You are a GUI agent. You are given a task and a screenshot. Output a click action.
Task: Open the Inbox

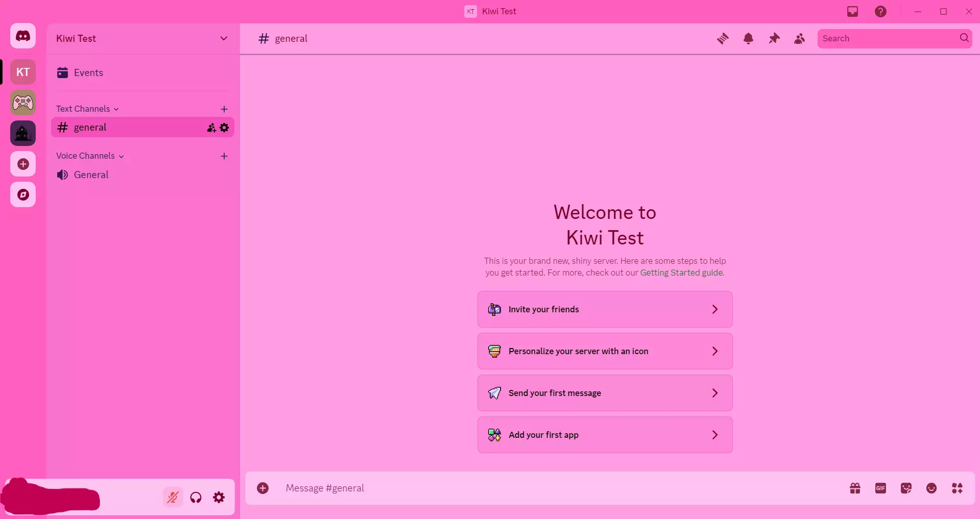(852, 11)
